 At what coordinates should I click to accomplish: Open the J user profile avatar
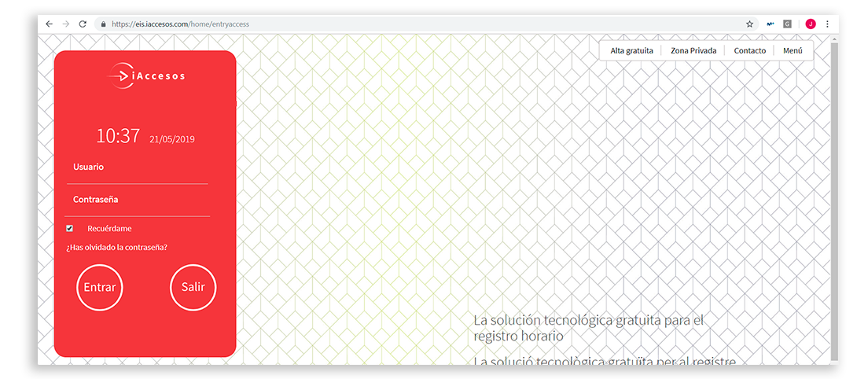click(x=811, y=24)
